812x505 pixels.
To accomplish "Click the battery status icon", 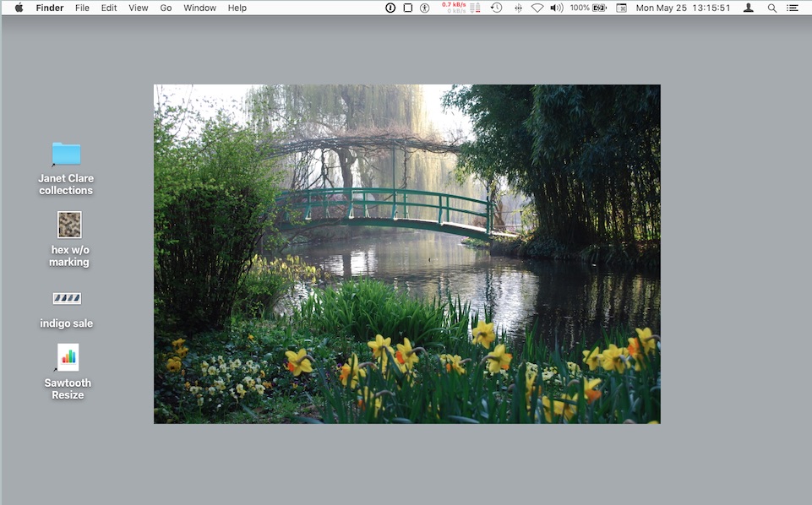I will 600,8.
